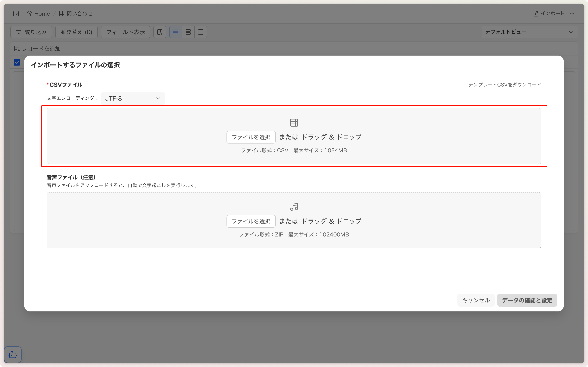
Task: Expand the デフォルトビュー view dropdown
Action: point(529,32)
